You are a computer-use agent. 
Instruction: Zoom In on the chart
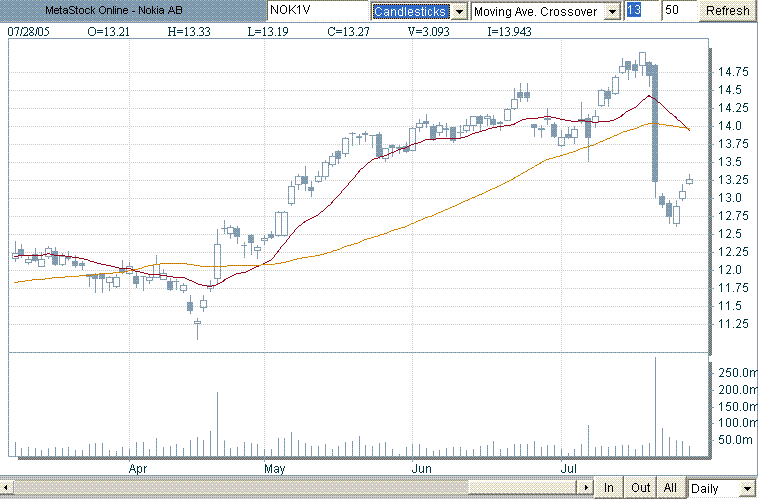tap(608, 488)
